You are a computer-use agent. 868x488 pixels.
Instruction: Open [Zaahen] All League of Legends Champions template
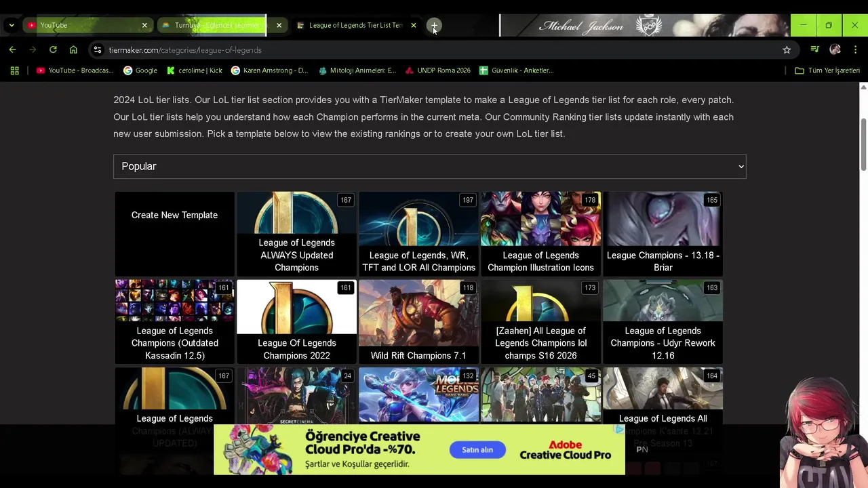click(540, 322)
